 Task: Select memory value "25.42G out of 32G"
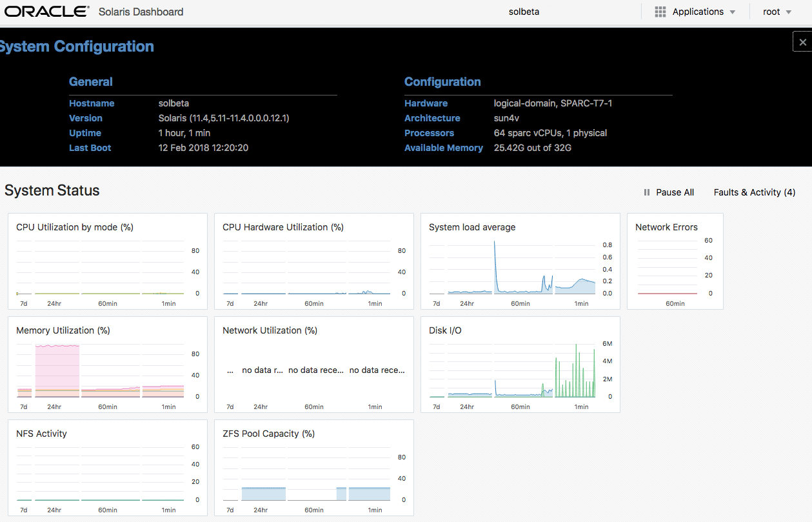(533, 148)
